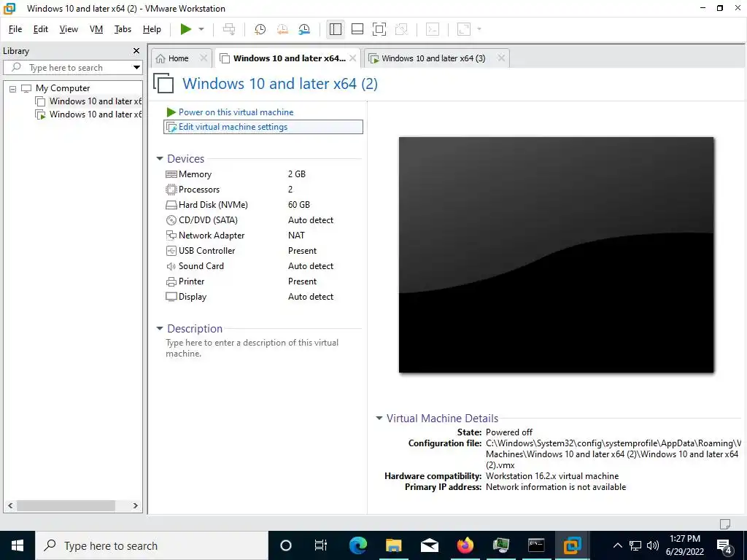The width and height of the screenshot is (747, 560).
Task: Click the Unity mode toolbar icon
Action: click(402, 29)
